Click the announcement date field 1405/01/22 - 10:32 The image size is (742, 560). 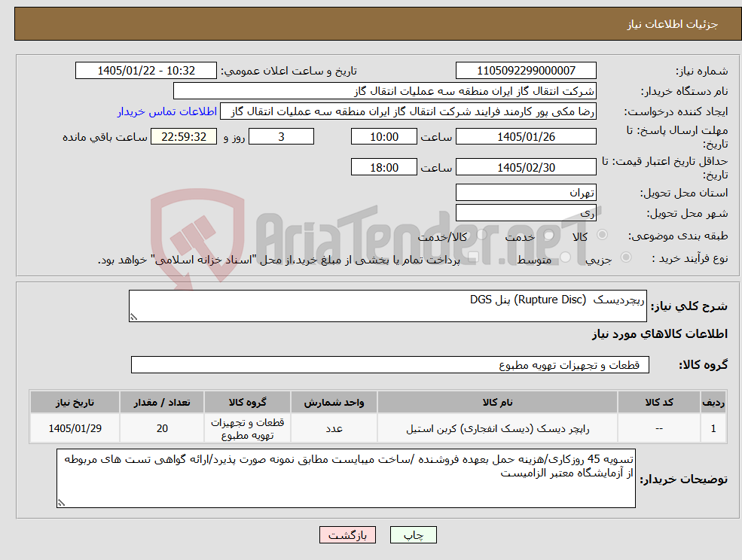click(145, 71)
